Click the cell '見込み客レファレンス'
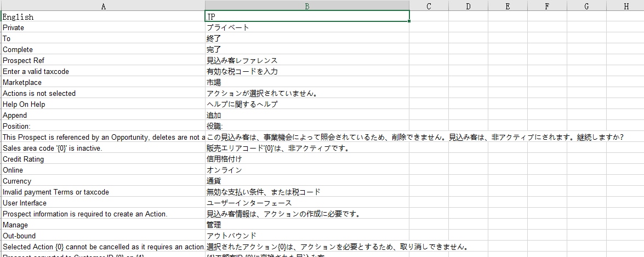The image size is (644, 257). 307,60
